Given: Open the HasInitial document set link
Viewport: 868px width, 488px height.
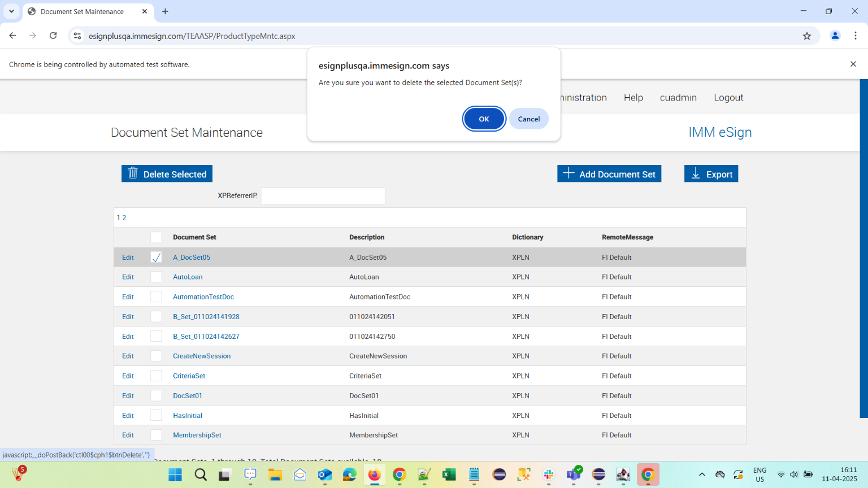Looking at the screenshot, I should tap(188, 416).
